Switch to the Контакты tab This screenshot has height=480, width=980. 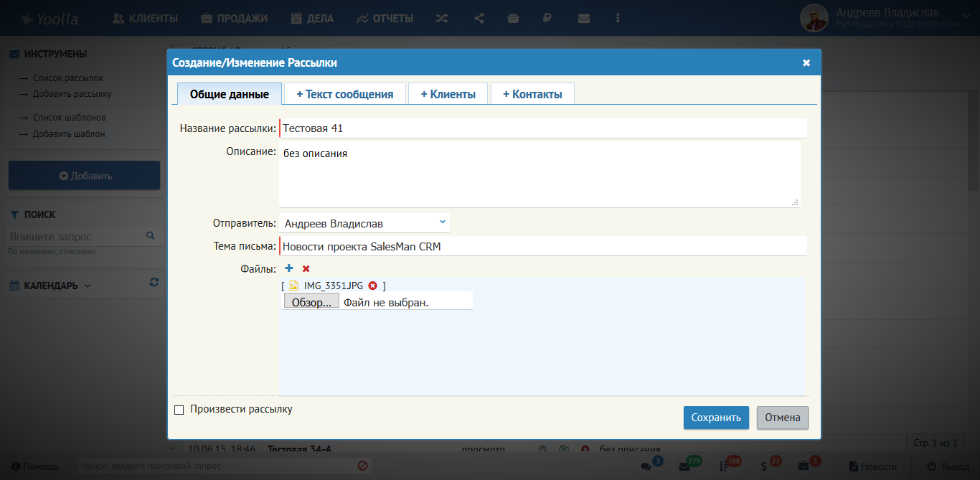(532, 94)
